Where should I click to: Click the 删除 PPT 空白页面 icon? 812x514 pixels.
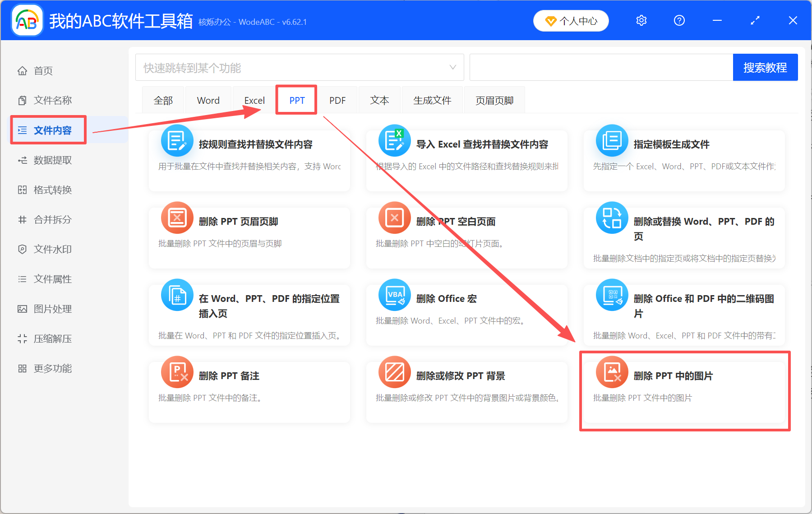click(394, 218)
